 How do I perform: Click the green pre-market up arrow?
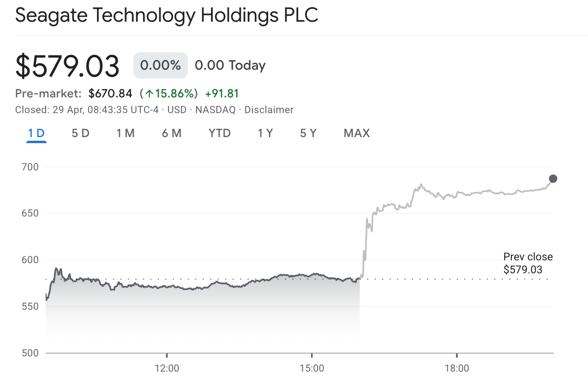(x=149, y=94)
